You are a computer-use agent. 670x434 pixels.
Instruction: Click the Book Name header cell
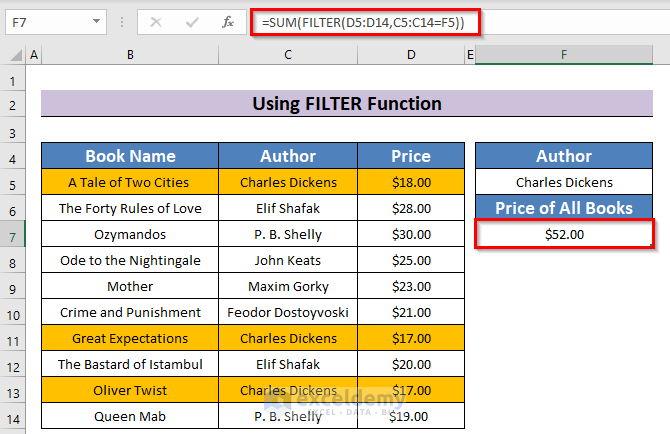(130, 156)
